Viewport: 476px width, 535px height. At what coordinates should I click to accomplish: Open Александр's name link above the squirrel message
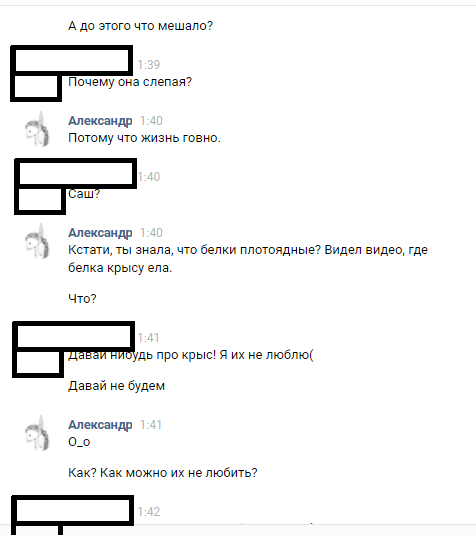[100, 233]
